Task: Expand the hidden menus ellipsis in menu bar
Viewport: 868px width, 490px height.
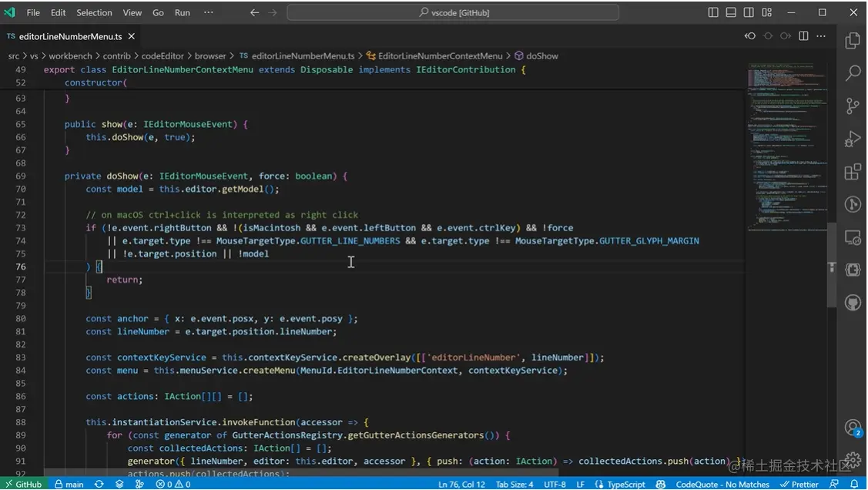Action: click(208, 12)
